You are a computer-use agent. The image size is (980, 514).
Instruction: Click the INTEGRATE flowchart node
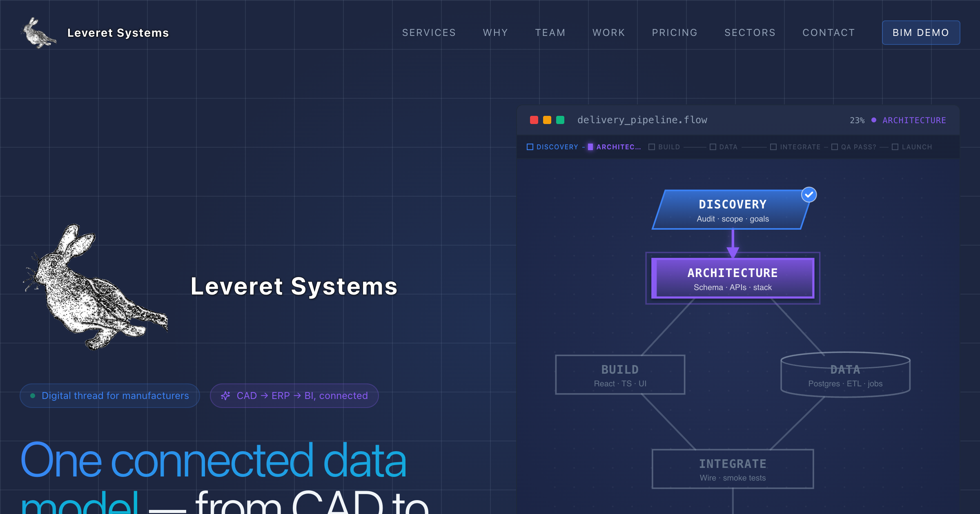tap(733, 469)
